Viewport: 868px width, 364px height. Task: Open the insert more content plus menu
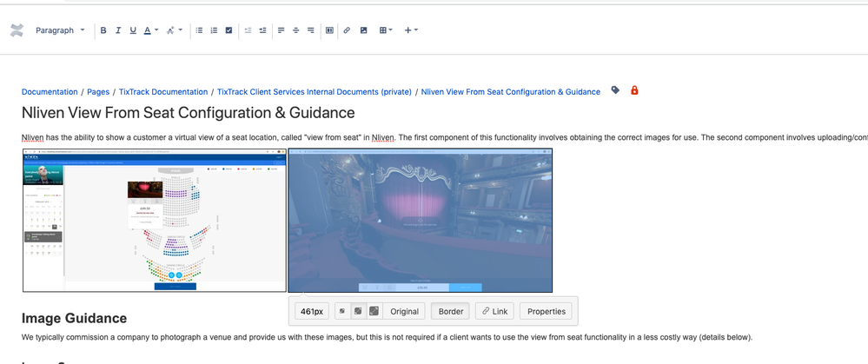(411, 30)
